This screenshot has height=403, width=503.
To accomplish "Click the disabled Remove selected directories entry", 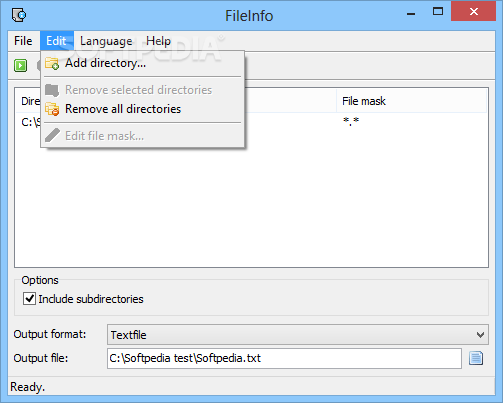I will click(x=143, y=90).
